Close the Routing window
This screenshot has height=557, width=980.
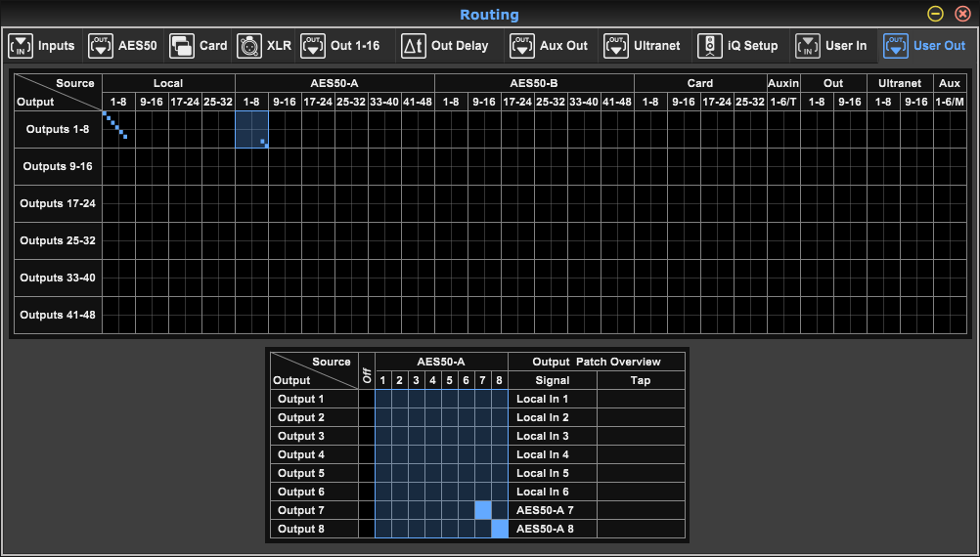[962, 14]
